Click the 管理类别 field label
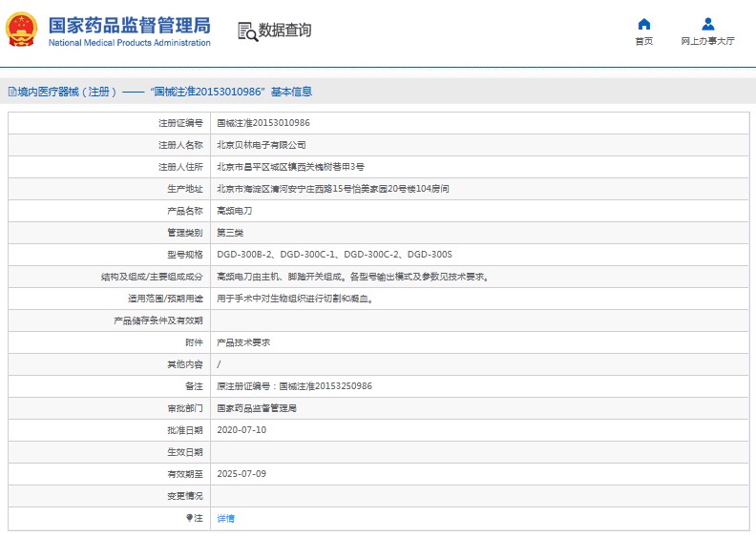 (x=185, y=233)
